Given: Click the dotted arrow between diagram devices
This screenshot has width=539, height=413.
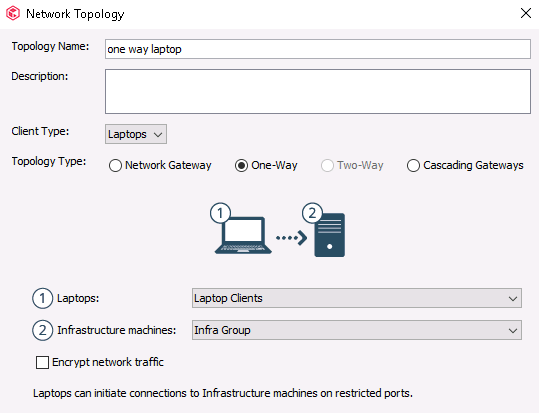Looking at the screenshot, I should coord(292,238).
